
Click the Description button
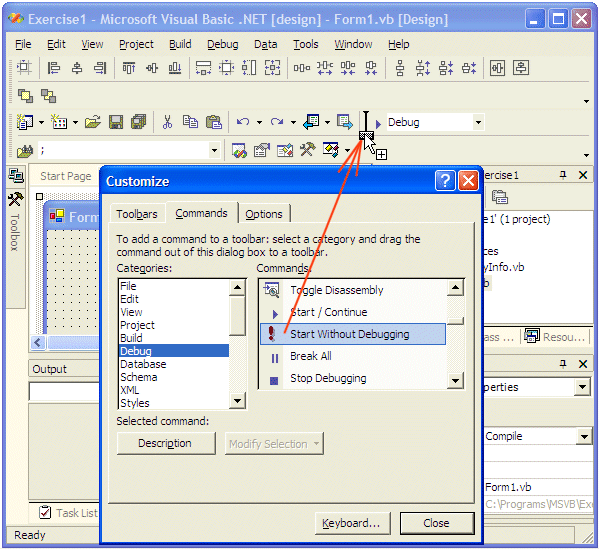[165, 443]
